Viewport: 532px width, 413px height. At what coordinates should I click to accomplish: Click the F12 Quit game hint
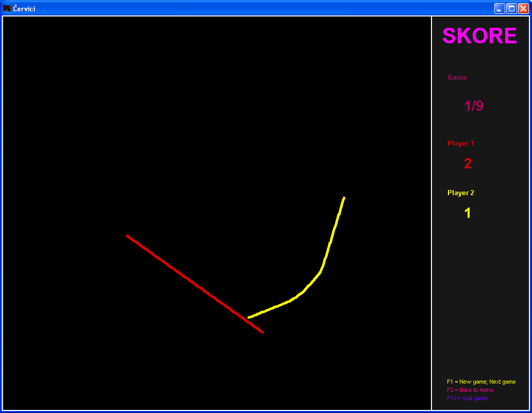click(467, 399)
